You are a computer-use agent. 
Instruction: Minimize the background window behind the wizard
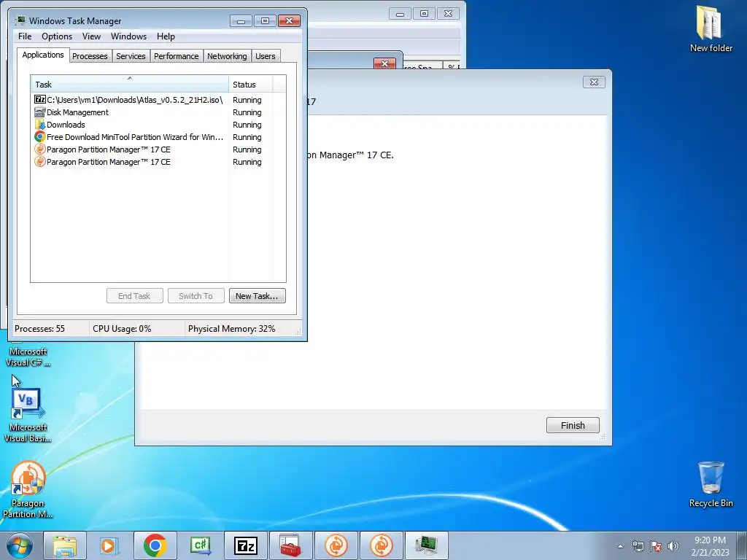click(400, 14)
